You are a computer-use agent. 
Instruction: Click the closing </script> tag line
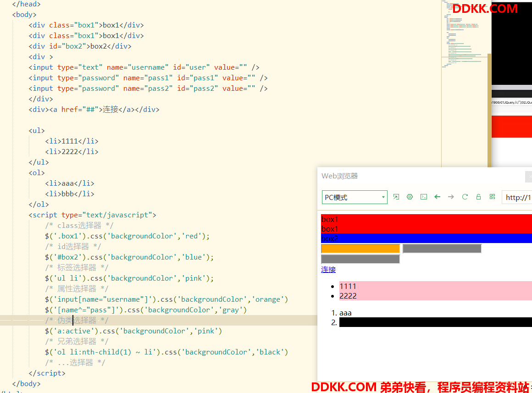click(x=47, y=373)
